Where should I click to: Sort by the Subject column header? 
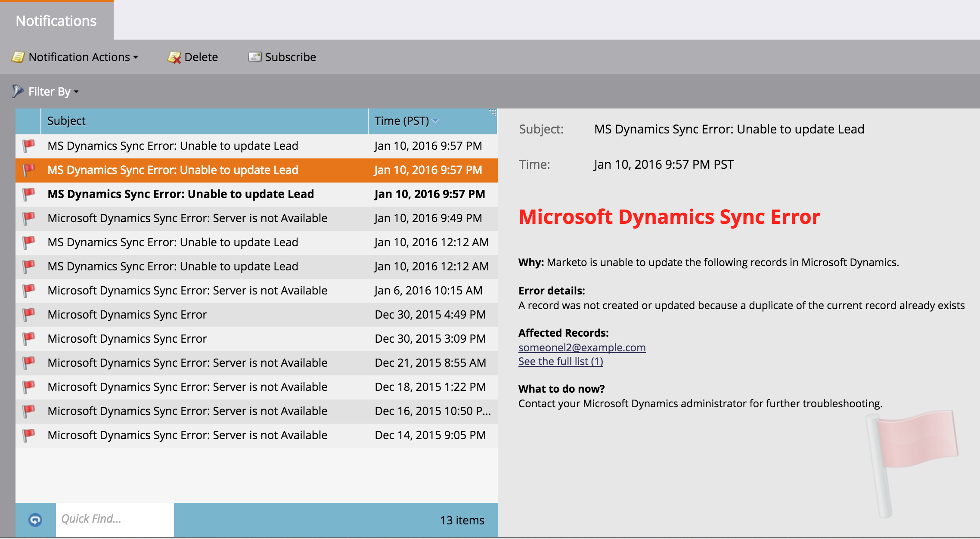pos(66,121)
